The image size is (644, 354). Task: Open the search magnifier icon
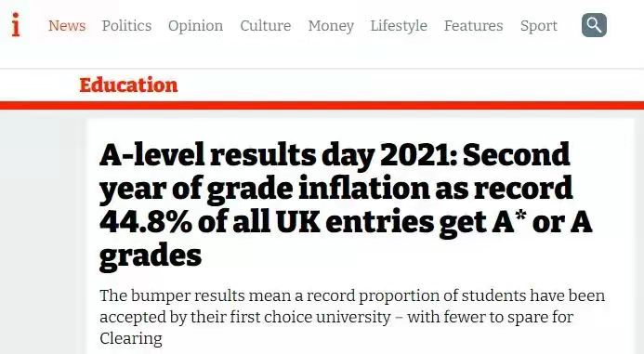[594, 25]
